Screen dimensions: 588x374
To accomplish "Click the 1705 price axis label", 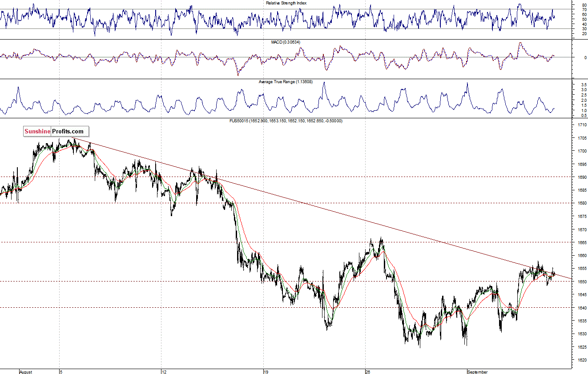I will (x=581, y=138).
